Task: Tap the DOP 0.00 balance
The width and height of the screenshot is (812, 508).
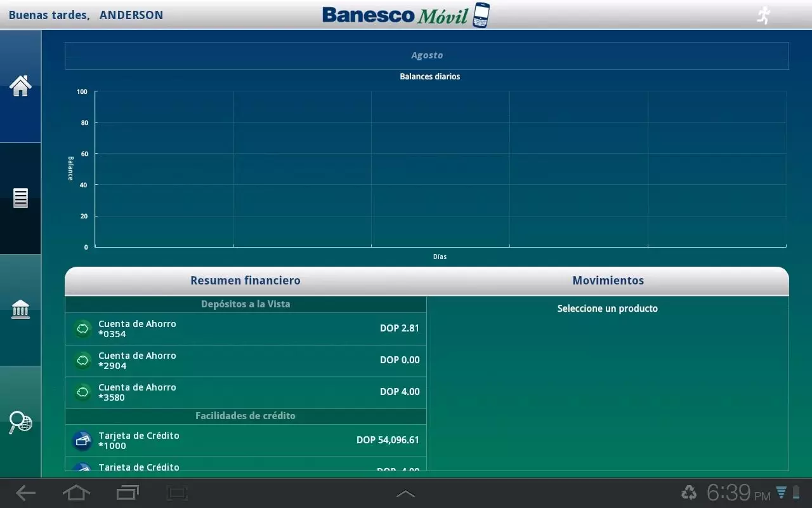Action: pos(400,360)
